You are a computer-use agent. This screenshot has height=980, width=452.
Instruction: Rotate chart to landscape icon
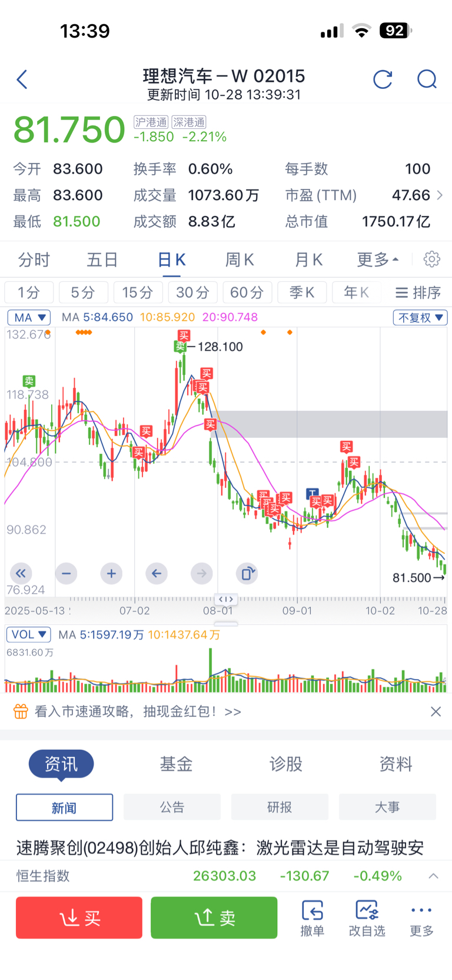247,573
